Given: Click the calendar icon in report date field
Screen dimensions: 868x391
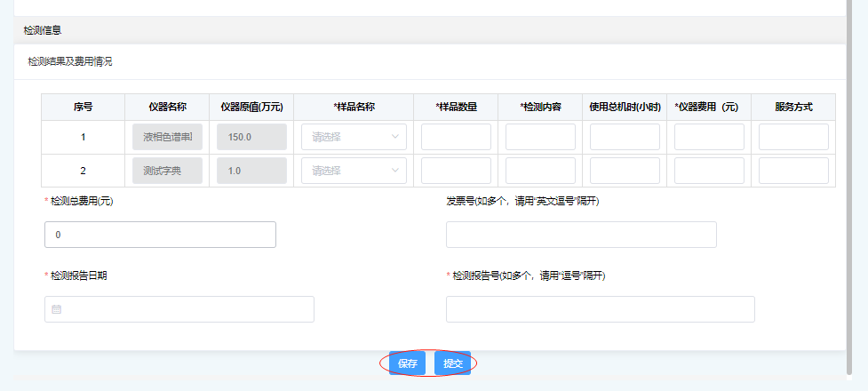Looking at the screenshot, I should 57,309.
